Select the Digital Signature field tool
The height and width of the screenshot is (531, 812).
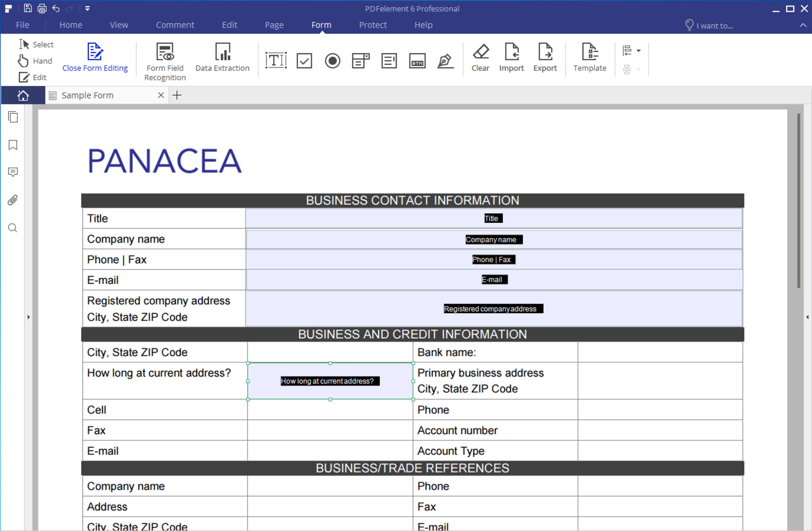point(446,61)
